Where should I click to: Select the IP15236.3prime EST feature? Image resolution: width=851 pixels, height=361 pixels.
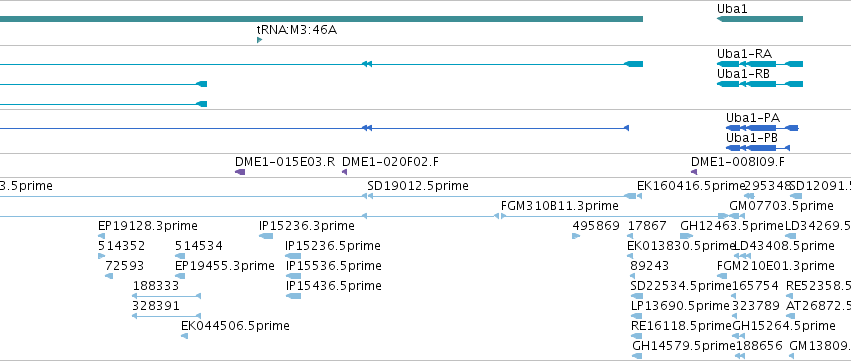(x=266, y=236)
